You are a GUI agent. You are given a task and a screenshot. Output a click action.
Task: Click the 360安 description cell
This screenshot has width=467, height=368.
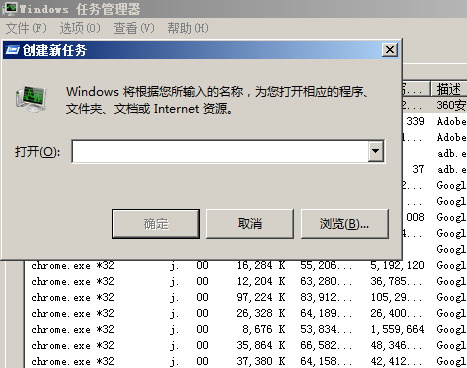pyautogui.click(x=451, y=105)
